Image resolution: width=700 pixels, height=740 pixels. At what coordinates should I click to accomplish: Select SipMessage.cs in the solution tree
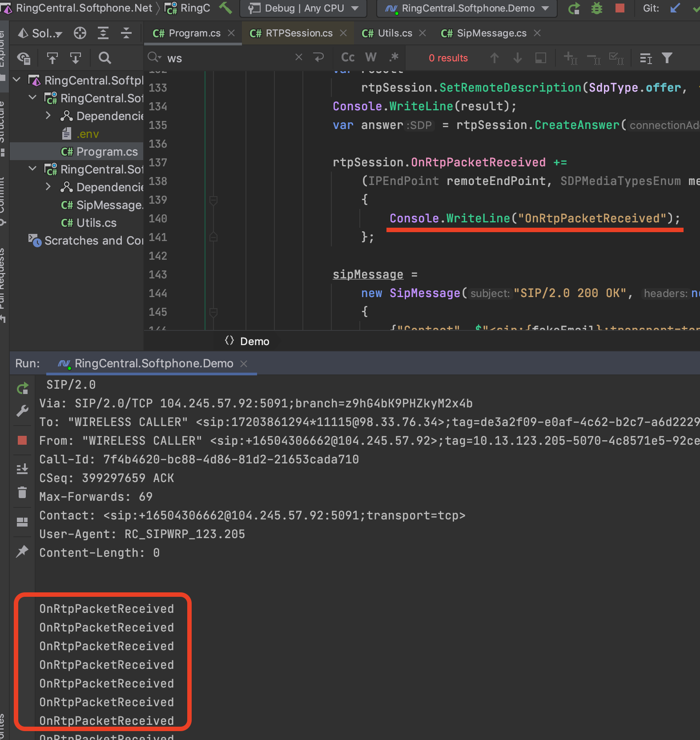(x=102, y=205)
